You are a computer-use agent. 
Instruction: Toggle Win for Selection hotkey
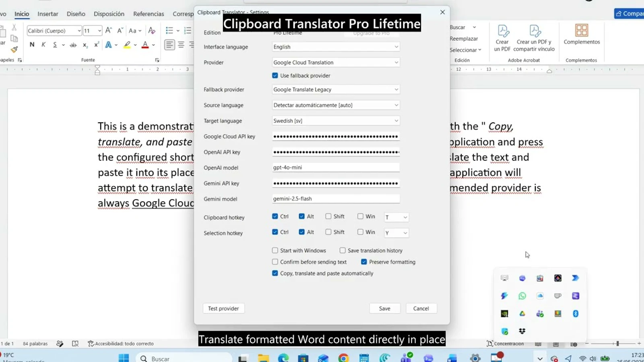tap(360, 232)
